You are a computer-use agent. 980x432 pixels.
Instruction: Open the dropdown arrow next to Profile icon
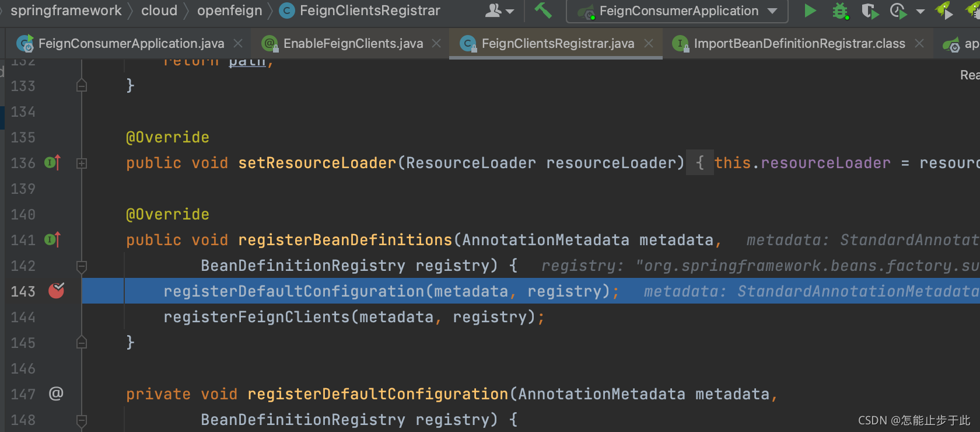921,12
